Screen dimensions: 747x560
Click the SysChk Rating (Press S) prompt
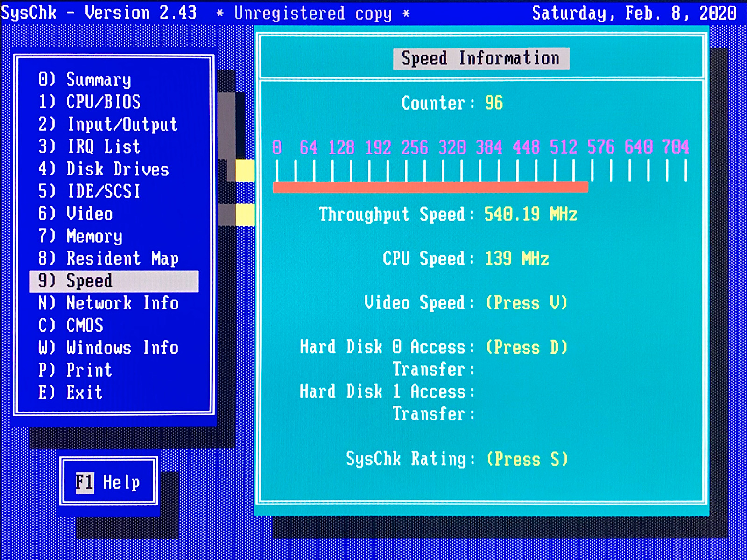527,459
